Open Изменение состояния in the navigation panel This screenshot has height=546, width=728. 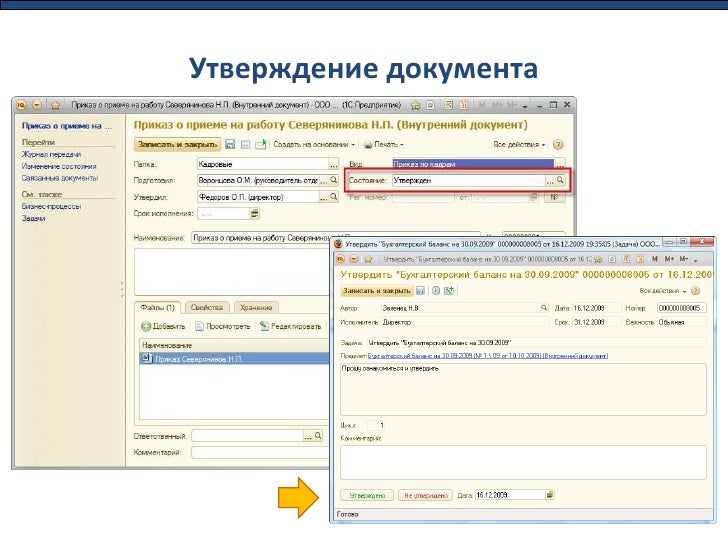pyautogui.click(x=59, y=166)
